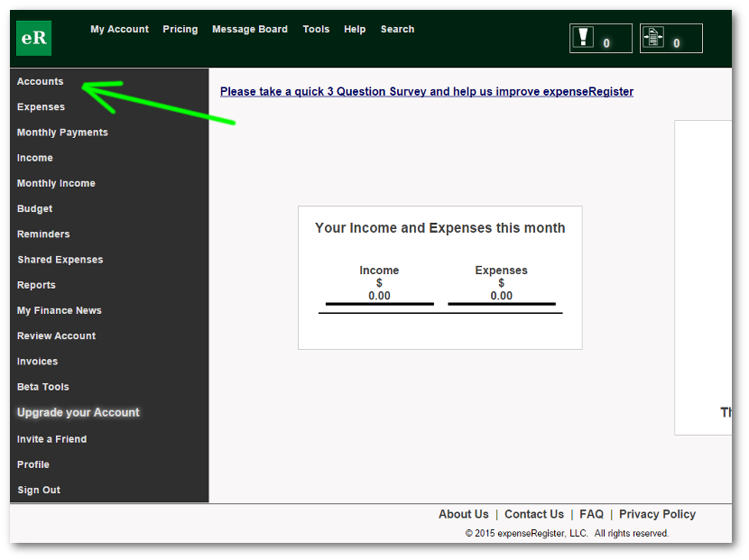Open Expenses from the sidebar
749x560 pixels.
click(41, 106)
